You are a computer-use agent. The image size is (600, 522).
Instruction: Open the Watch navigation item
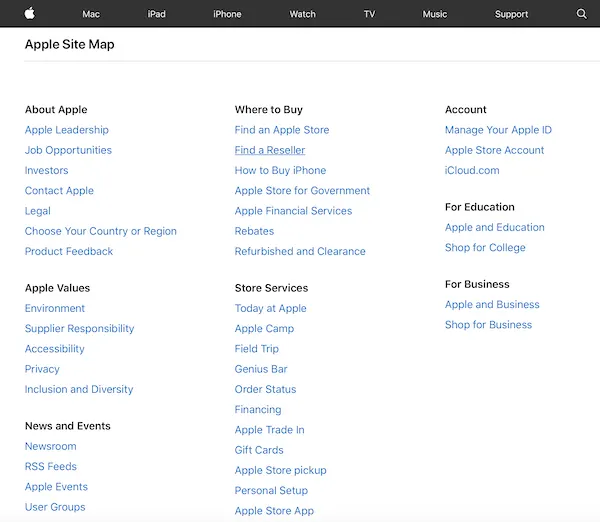pyautogui.click(x=302, y=14)
